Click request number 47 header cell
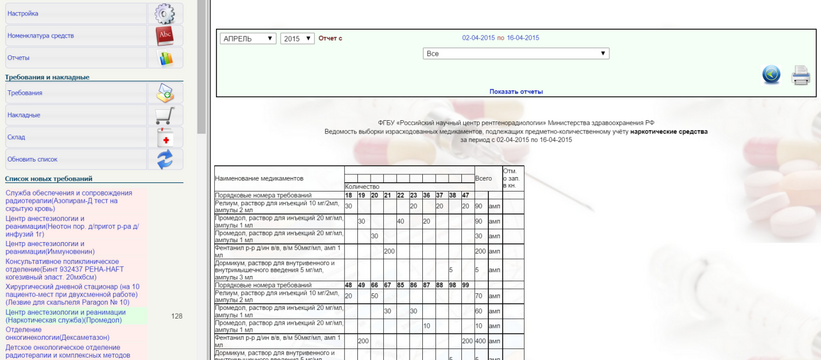The height and width of the screenshot is (360, 821). click(468, 195)
